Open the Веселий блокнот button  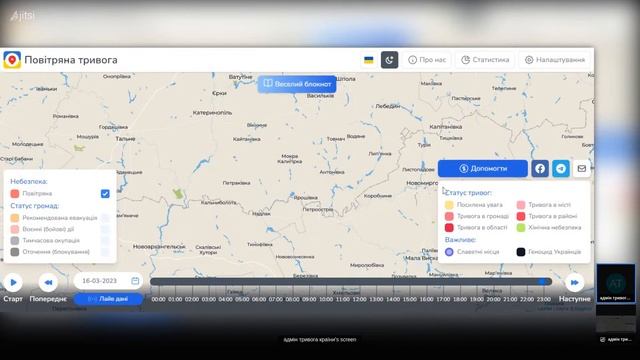[297, 84]
